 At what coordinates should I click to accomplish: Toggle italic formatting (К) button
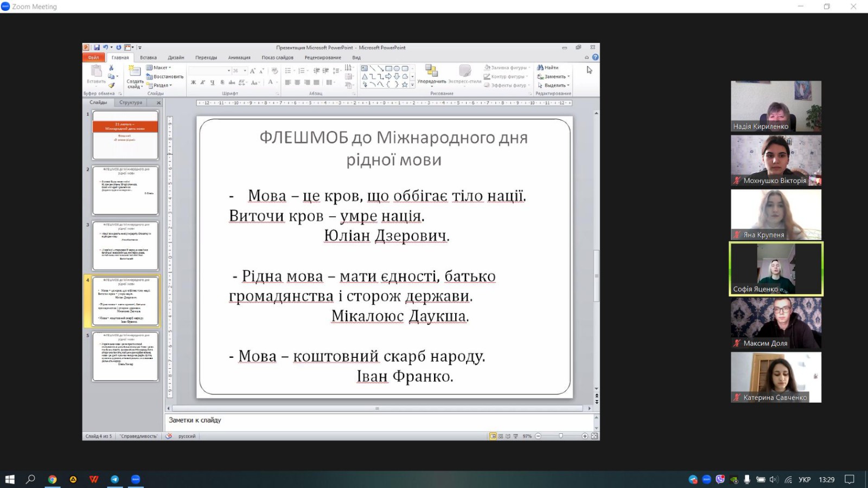(x=202, y=82)
